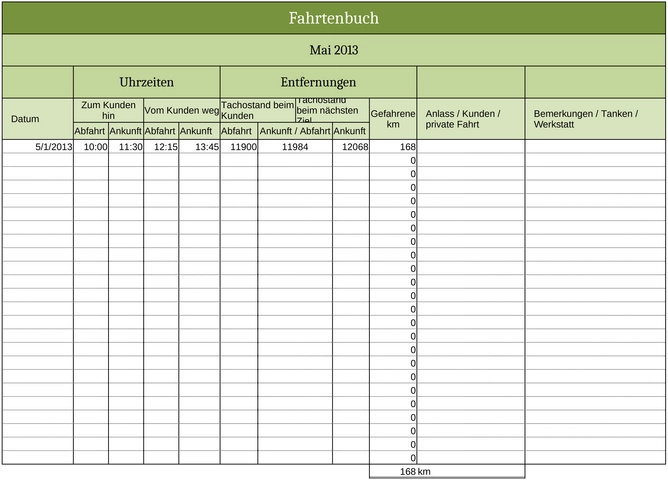This screenshot has width=668, height=480.
Task: Click the Uhrzeiten group header
Action: [147, 82]
